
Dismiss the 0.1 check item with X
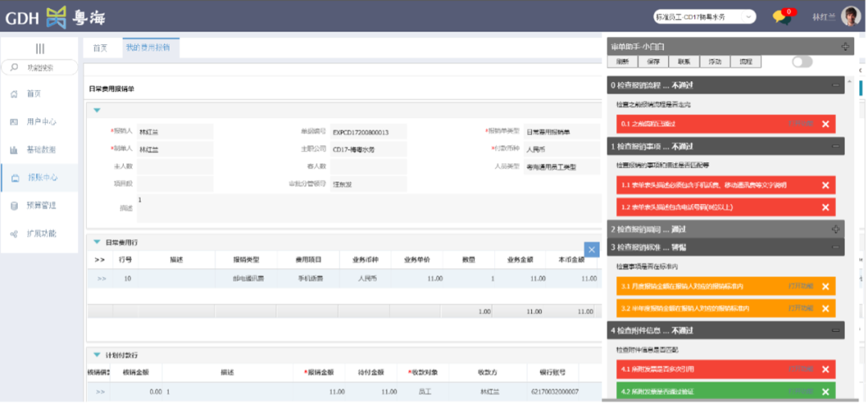coord(825,124)
